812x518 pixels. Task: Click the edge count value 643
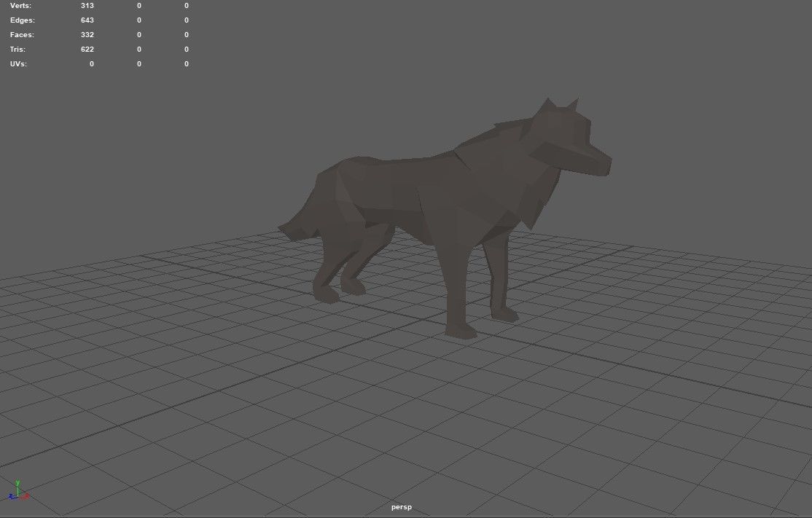pyautogui.click(x=87, y=20)
